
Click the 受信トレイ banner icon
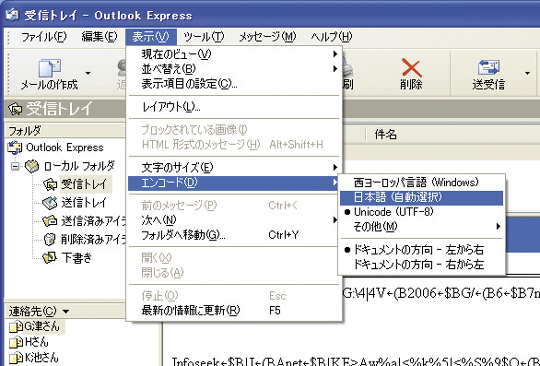click(x=15, y=109)
